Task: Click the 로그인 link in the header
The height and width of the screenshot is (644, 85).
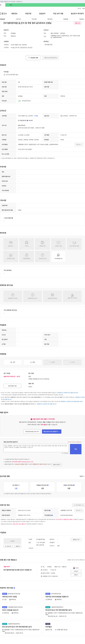Action: point(79,8)
